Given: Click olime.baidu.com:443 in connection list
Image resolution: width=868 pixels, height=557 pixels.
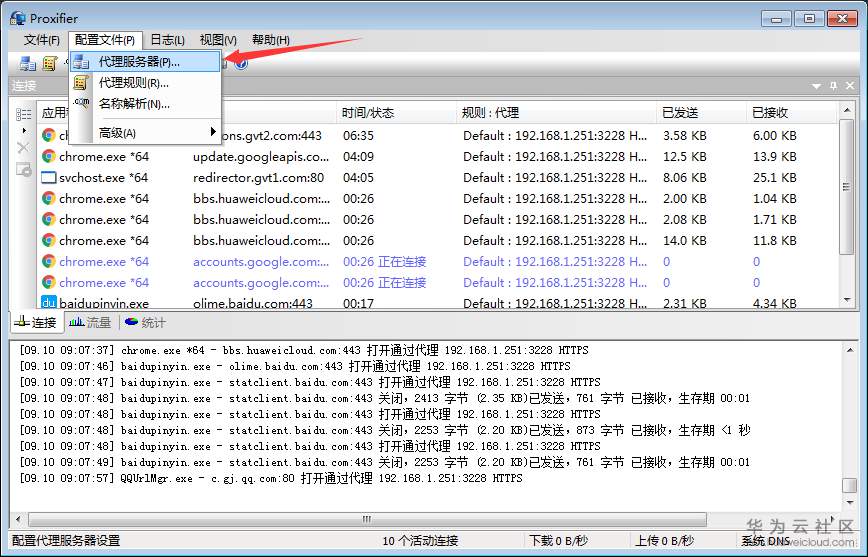Looking at the screenshot, I should pyautogui.click(x=253, y=303).
